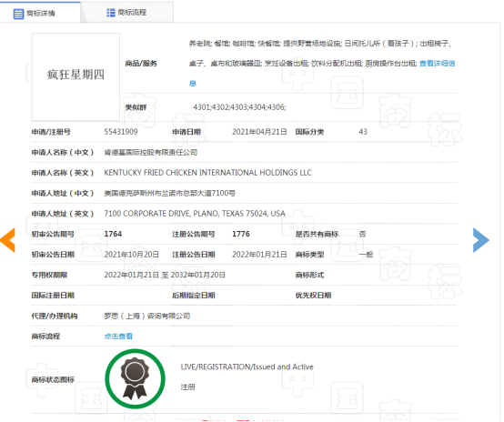Click the 国际注册日期 label

pos(53,296)
